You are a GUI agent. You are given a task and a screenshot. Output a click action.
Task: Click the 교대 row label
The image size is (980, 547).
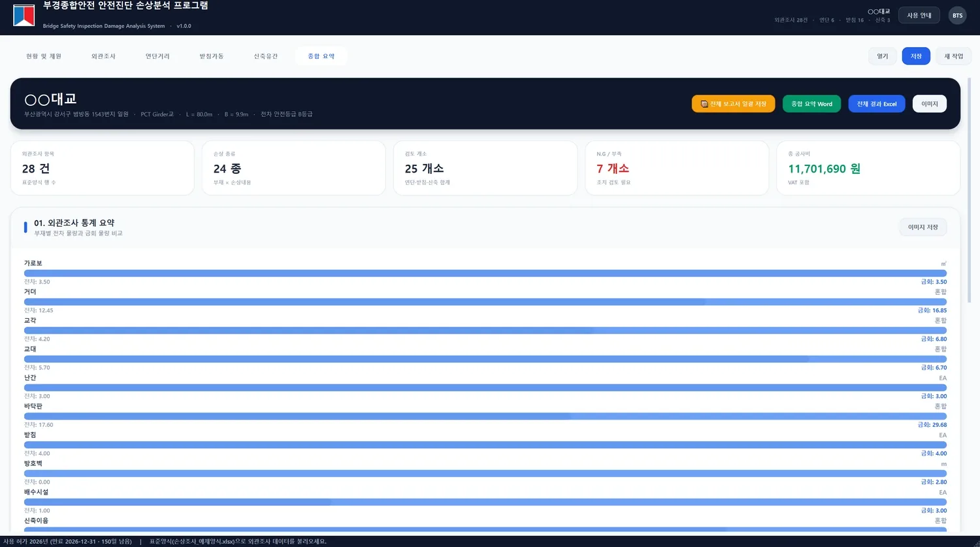click(30, 350)
